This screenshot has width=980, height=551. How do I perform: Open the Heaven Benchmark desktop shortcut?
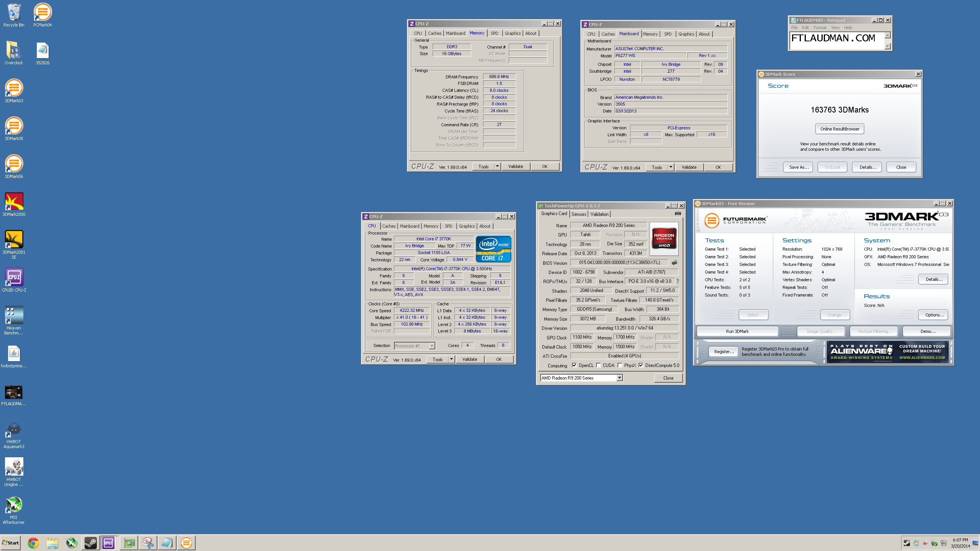14,321
